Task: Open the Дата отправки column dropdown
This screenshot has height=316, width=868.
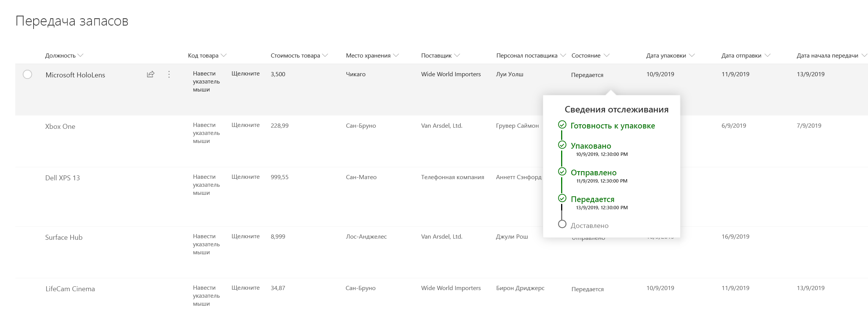Action: (x=768, y=55)
